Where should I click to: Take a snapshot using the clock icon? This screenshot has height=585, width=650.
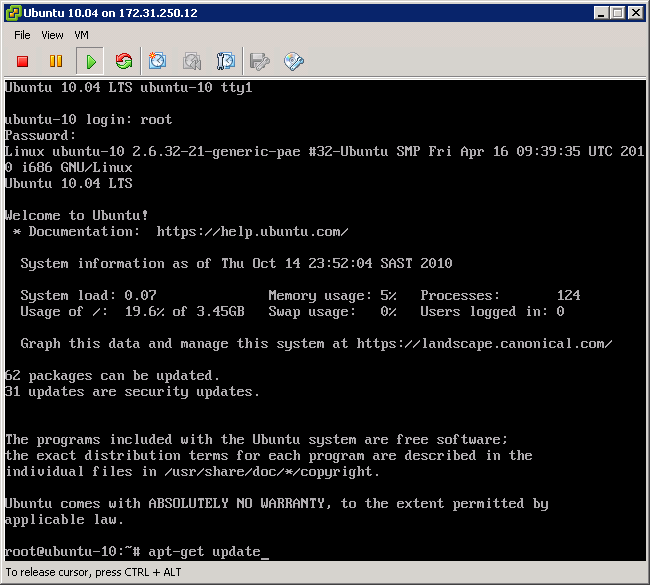(x=158, y=61)
